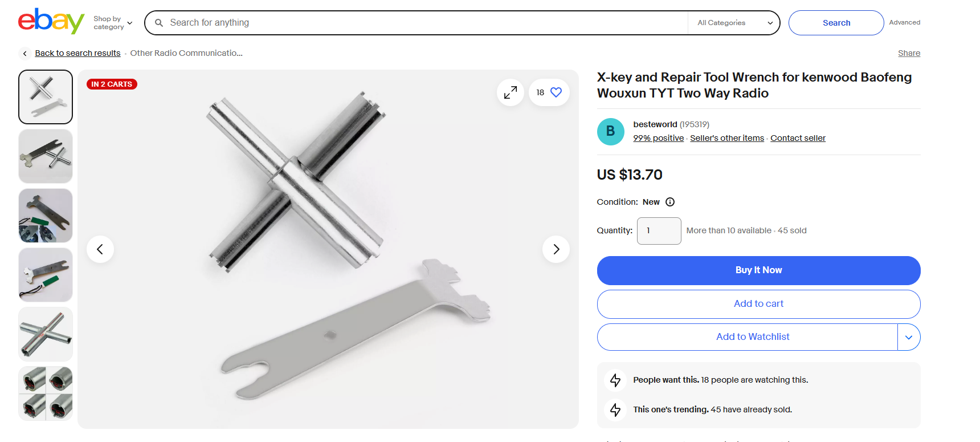Go back to search results
Screen dimensions: 980x442
point(77,53)
